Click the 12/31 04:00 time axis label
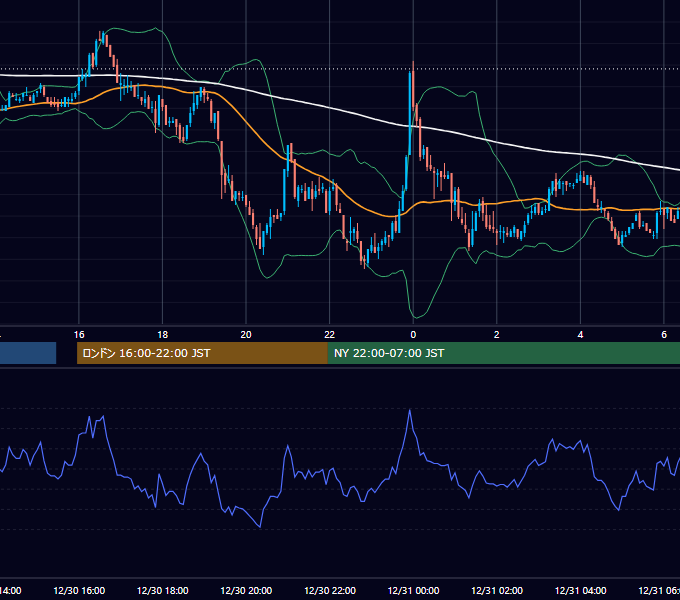680x600 pixels. click(x=581, y=590)
